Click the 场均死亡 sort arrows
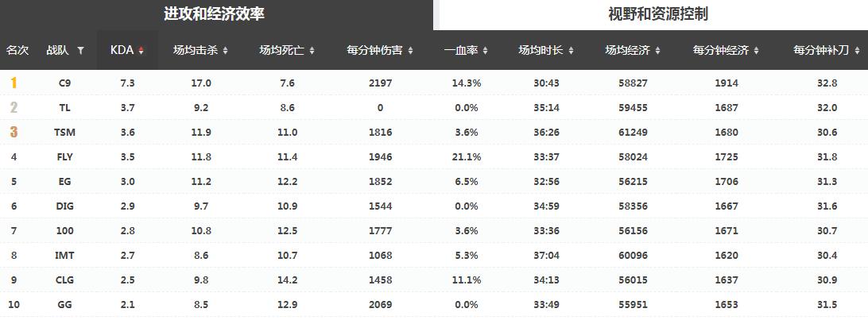The image size is (868, 320). click(x=312, y=51)
